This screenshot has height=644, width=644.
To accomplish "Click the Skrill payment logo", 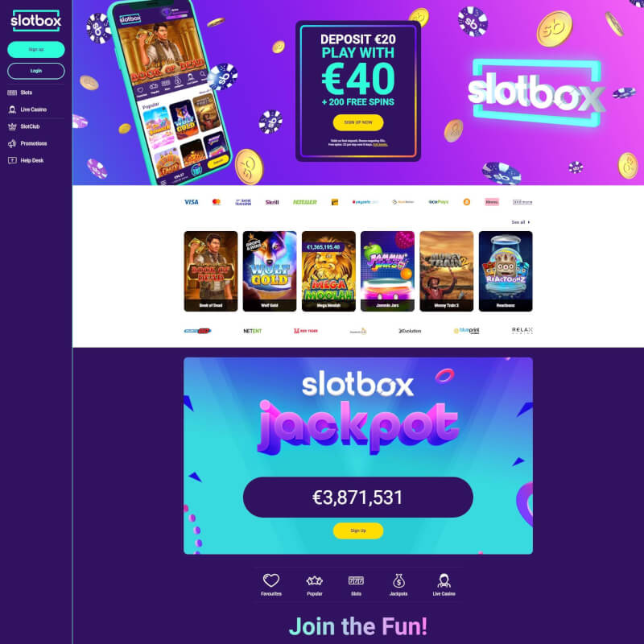I will [272, 202].
